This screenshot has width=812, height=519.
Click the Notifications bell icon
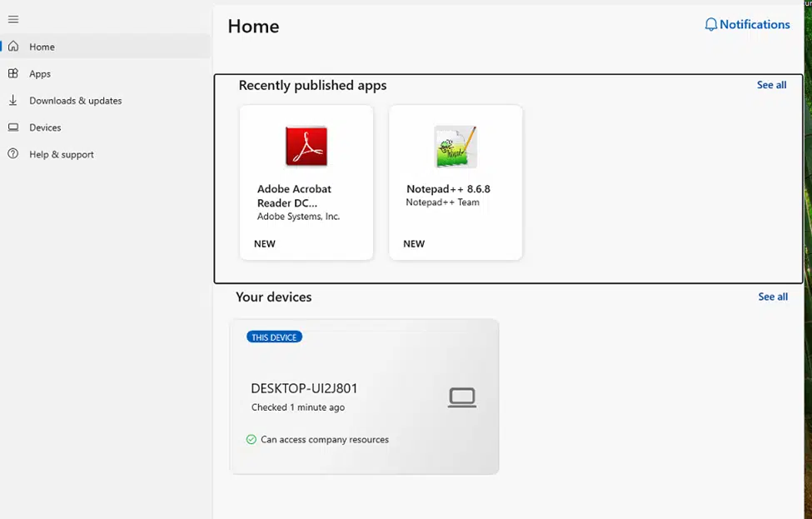pos(710,25)
